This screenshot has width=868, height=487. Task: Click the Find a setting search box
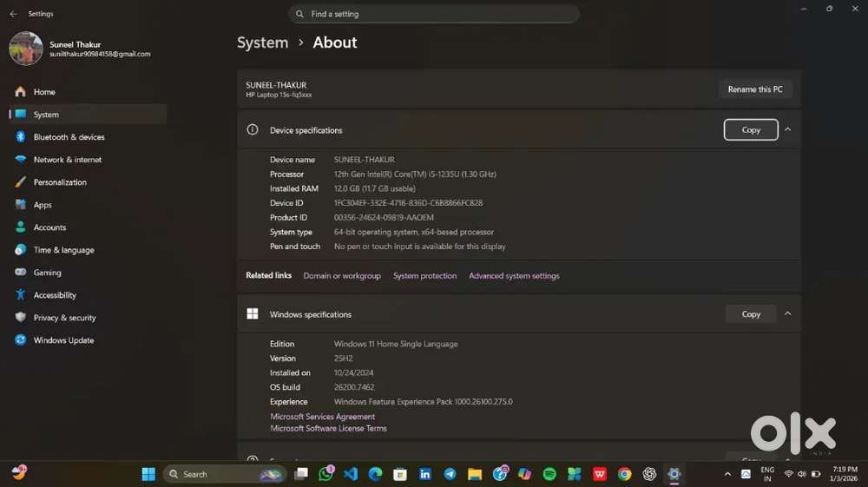coord(434,14)
